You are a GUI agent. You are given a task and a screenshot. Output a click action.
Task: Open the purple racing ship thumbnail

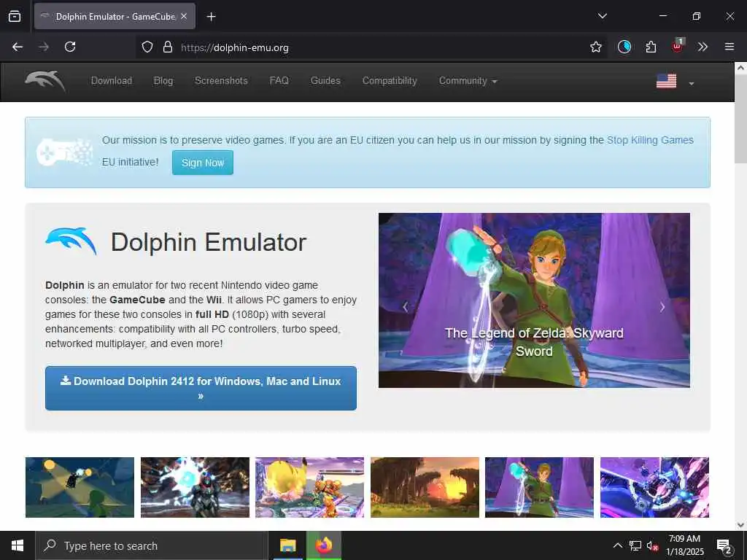point(654,487)
